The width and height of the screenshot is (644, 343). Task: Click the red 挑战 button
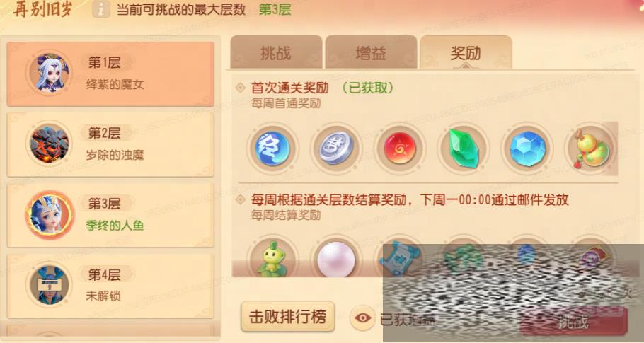pos(574,321)
